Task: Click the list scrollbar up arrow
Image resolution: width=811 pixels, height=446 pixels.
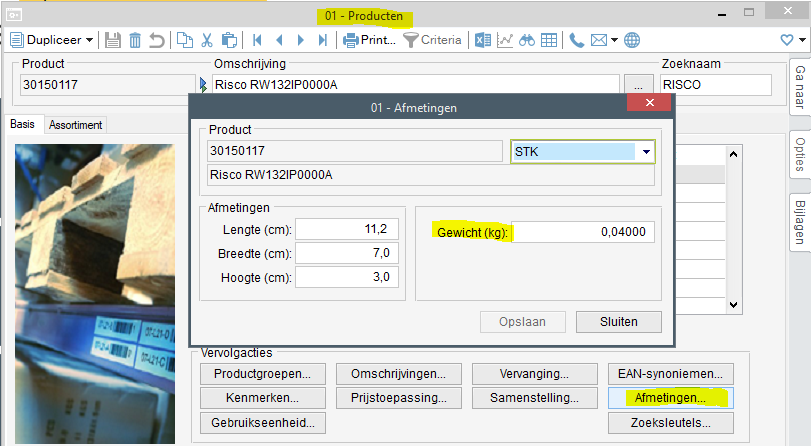Action: coord(733,154)
